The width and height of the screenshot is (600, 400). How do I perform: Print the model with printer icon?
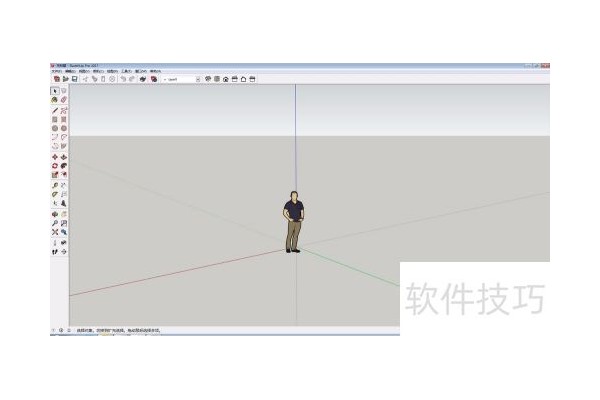pos(143,79)
